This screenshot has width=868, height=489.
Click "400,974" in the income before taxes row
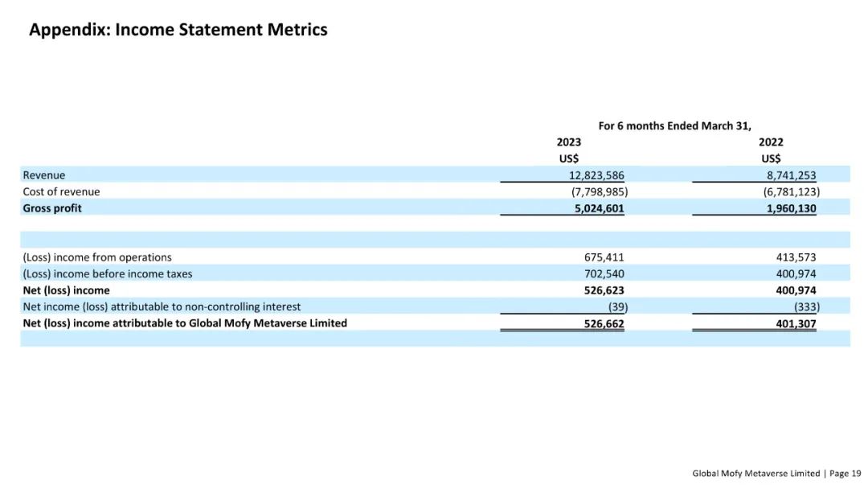796,273
